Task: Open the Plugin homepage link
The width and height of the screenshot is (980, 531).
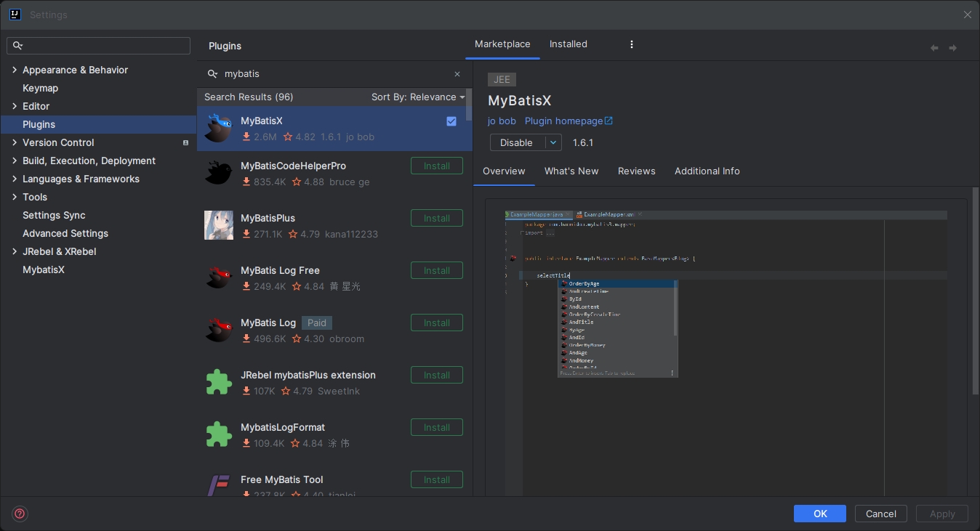Action: (564, 121)
